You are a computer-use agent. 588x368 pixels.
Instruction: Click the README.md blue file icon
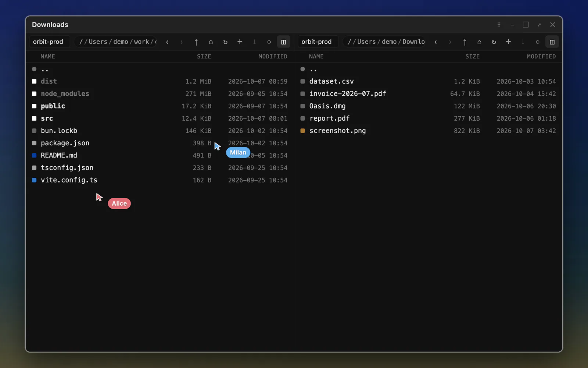click(x=34, y=155)
